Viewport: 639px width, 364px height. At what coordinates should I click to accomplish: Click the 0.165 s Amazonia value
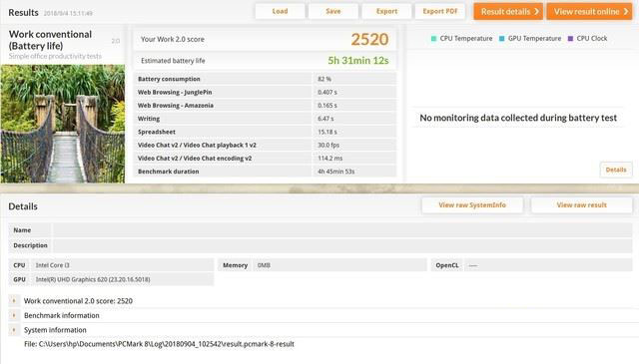point(327,106)
